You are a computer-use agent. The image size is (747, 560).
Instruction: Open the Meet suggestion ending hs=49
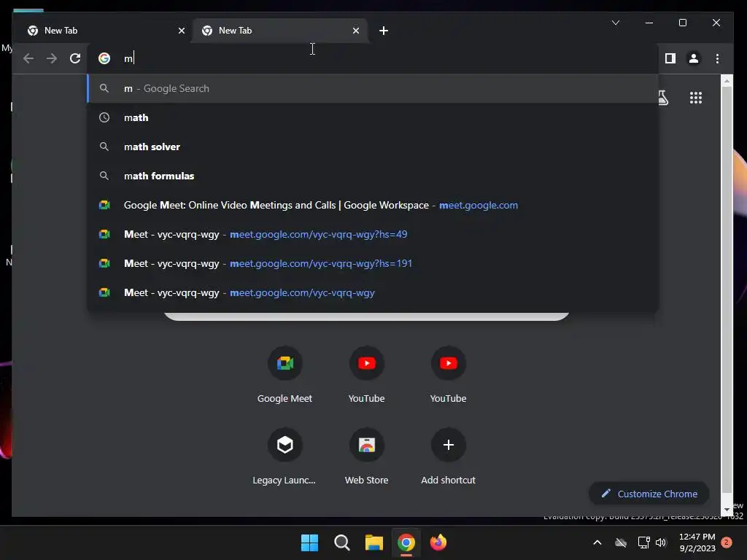pos(373,234)
